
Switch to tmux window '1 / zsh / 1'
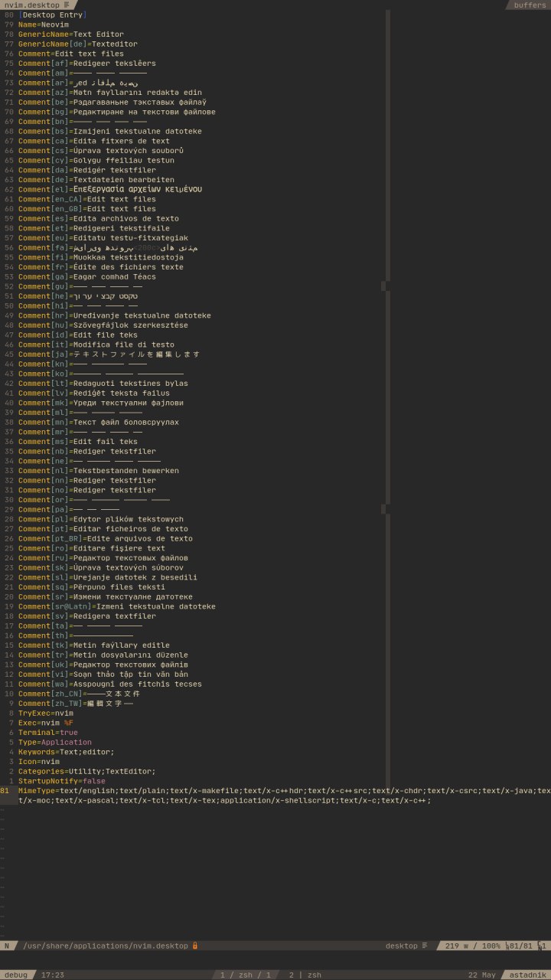(246, 975)
